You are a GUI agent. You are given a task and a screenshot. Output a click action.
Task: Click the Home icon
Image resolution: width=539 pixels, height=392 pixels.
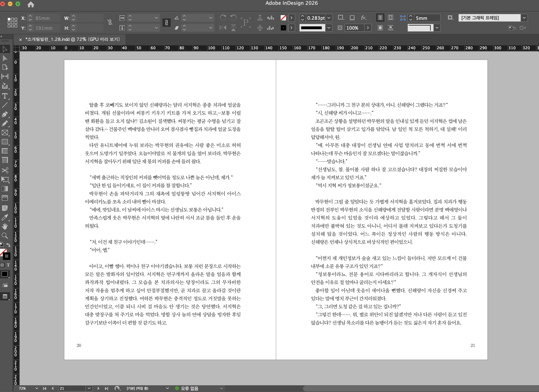[x=31, y=4]
